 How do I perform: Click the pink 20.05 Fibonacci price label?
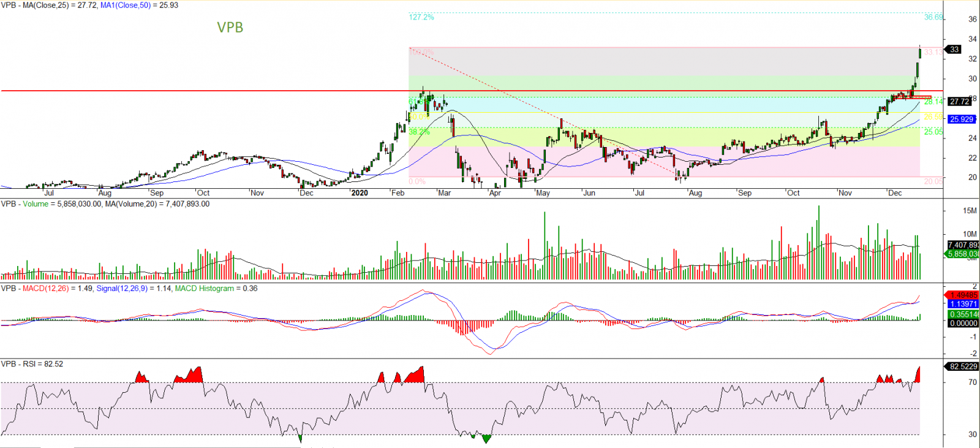pos(933,181)
